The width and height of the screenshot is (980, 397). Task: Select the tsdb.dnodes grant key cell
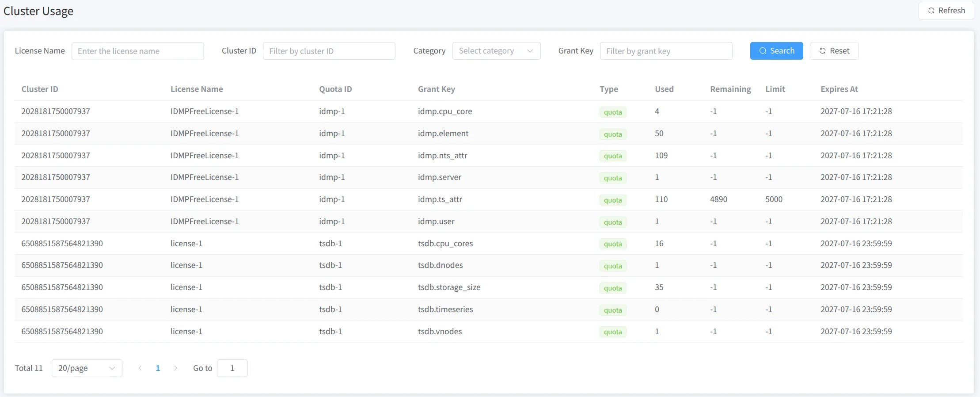pos(441,265)
